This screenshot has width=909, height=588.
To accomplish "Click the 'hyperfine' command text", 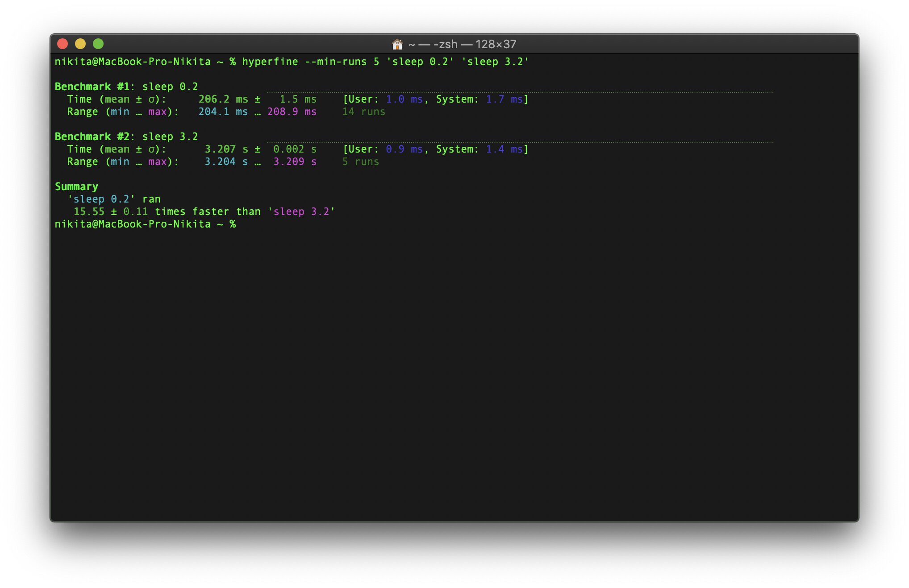I will point(270,62).
